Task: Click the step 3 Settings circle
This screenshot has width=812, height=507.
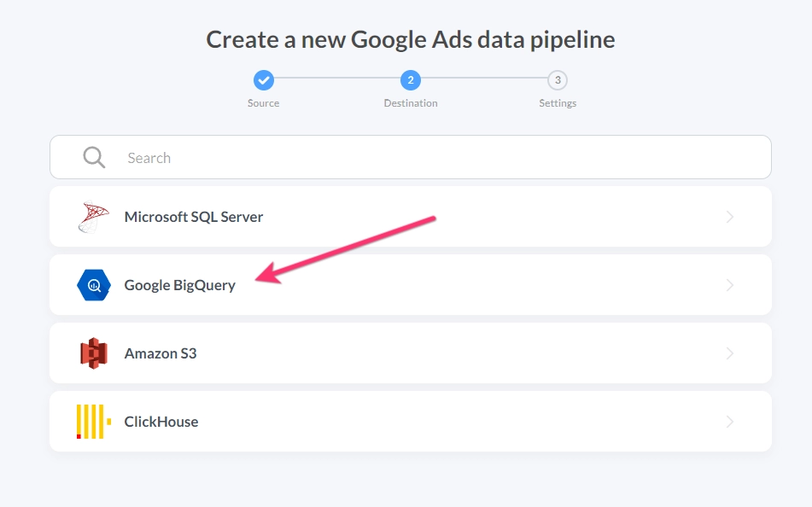Action: coord(558,80)
